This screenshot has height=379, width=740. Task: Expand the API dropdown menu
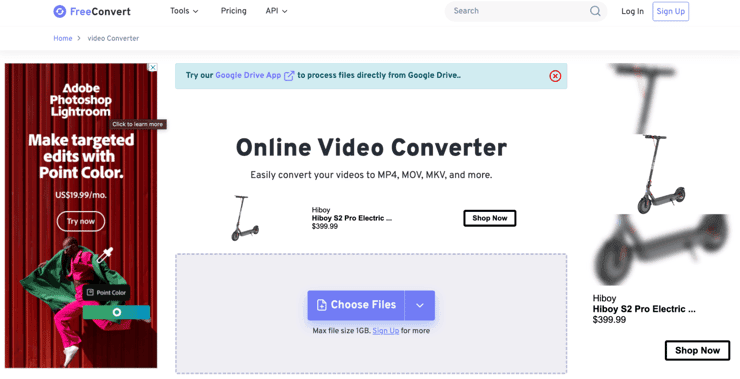coord(276,11)
